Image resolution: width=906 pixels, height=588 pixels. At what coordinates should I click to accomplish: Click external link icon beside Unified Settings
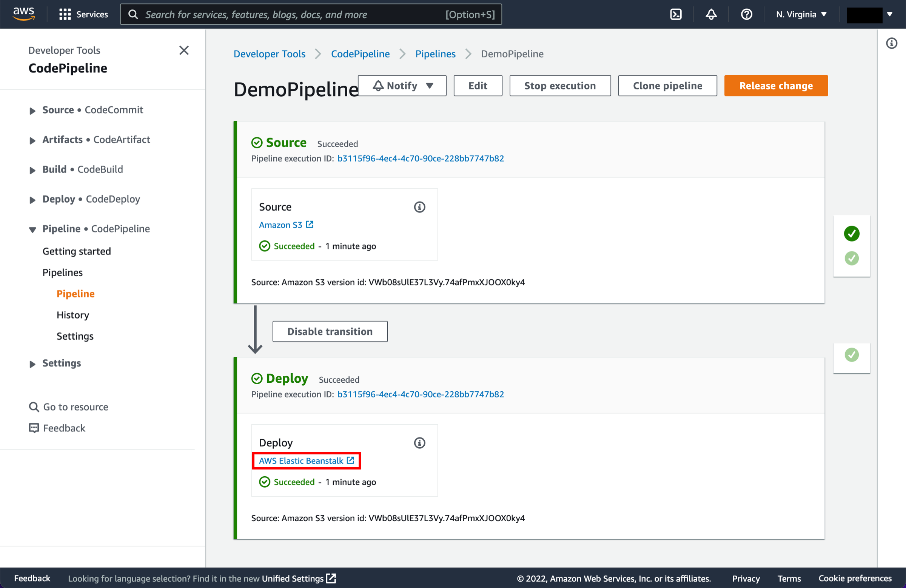point(331,579)
